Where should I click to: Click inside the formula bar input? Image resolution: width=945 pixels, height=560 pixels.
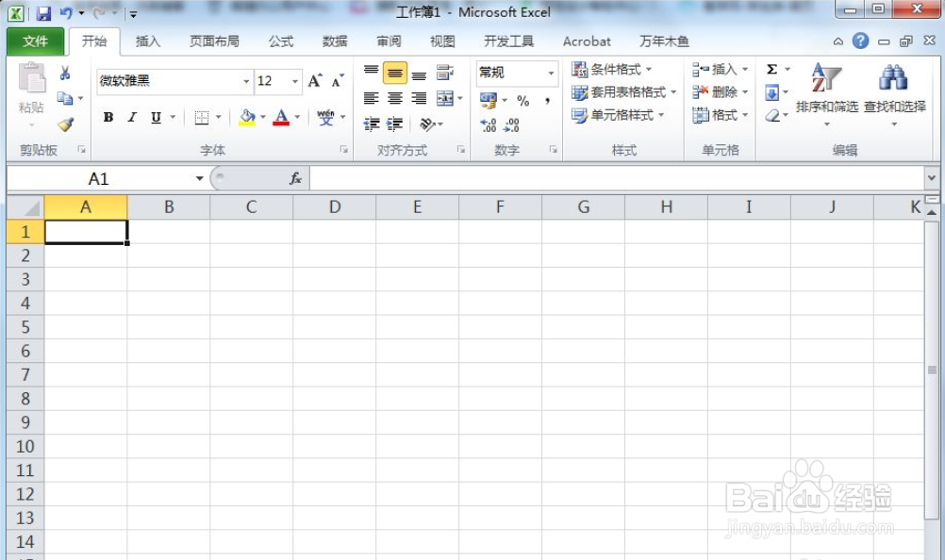(x=618, y=178)
